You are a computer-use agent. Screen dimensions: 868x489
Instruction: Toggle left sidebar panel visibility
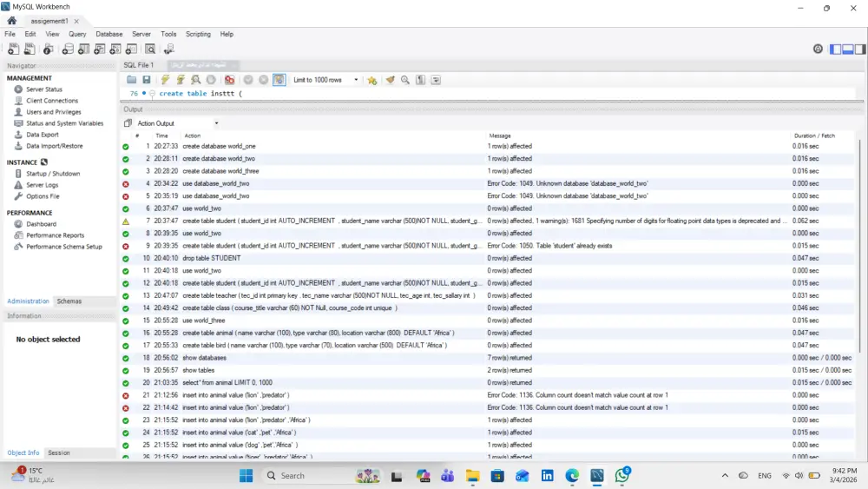(835, 50)
